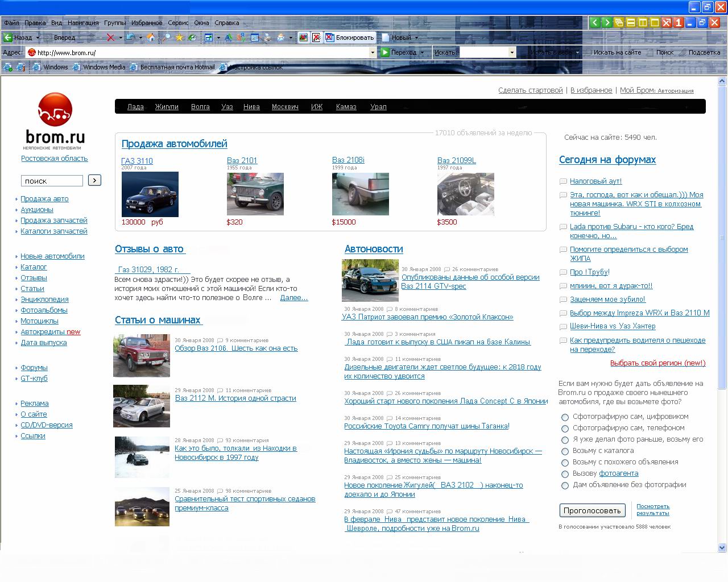Viewport: 728px width, 582px height.
Task: Open the "Искать" search field dropdown
Action: click(x=512, y=52)
